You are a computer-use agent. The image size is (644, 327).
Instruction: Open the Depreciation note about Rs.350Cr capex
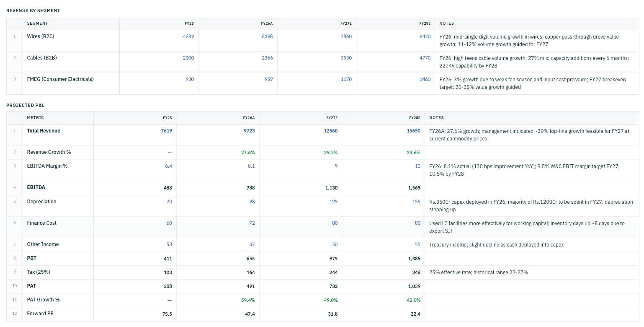coord(532,206)
